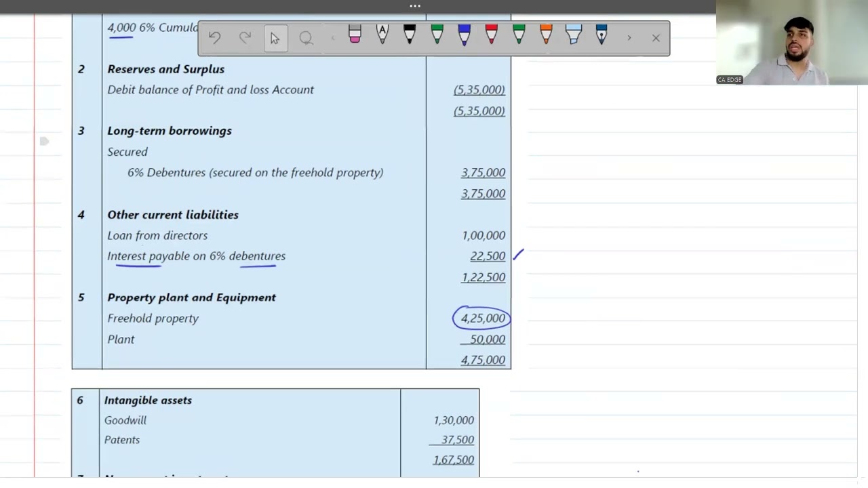The width and height of the screenshot is (868, 488).
Task: Activate the light blue highlighter
Action: click(574, 35)
